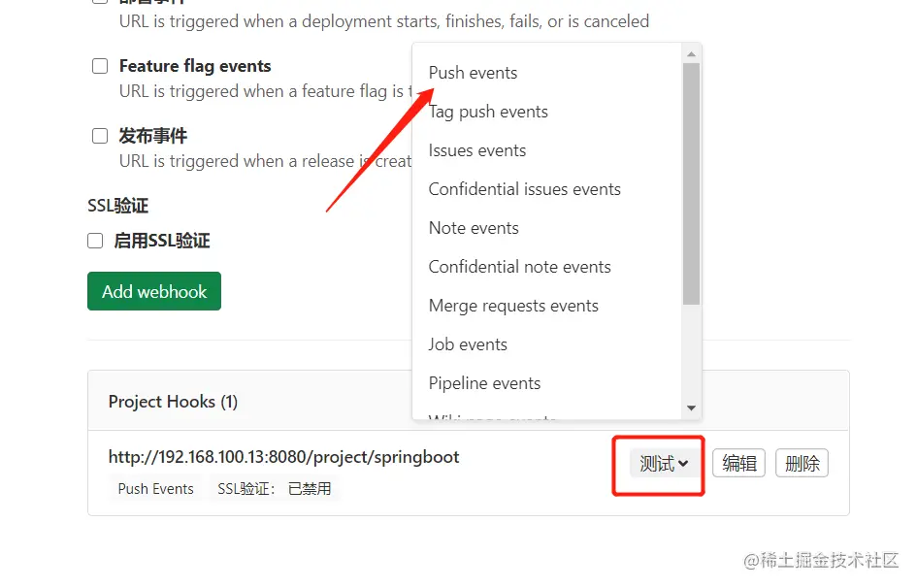Viewport: 917px width, 588px height.
Task: Click the 删除 button for hook
Action: click(x=802, y=464)
